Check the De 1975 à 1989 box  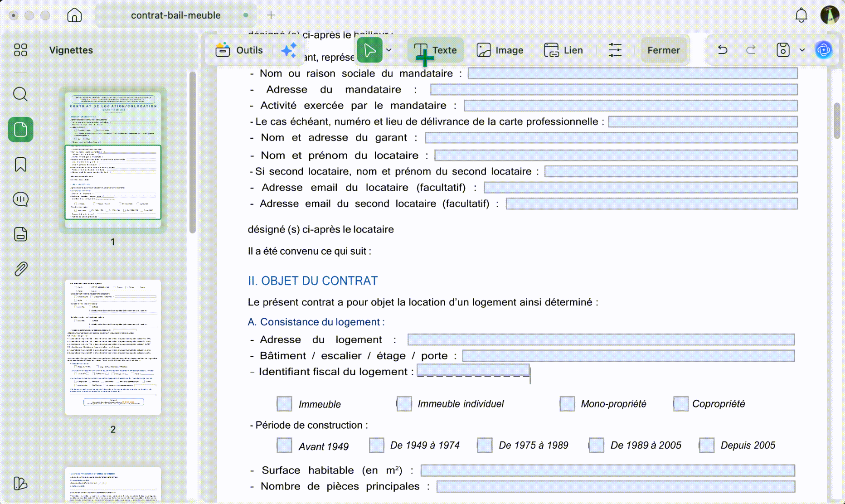coord(485,445)
